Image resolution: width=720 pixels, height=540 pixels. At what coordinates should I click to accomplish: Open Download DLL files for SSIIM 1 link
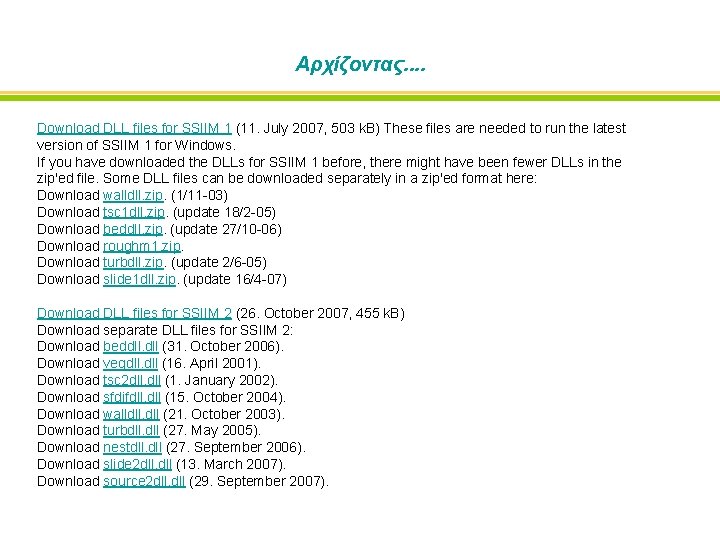pos(134,128)
